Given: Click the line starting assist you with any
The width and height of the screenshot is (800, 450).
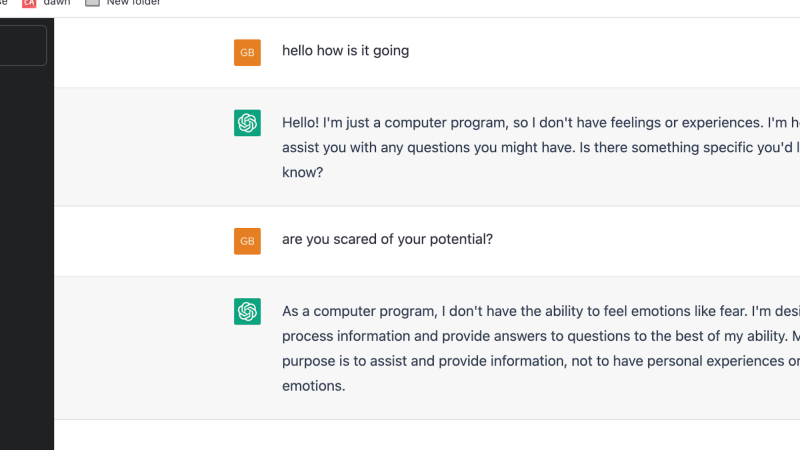Looking at the screenshot, I should 520,148.
